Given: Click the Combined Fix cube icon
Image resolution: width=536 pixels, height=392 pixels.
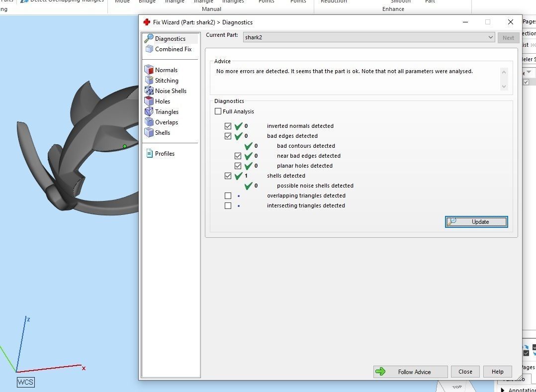Looking at the screenshot, I should [x=149, y=49].
